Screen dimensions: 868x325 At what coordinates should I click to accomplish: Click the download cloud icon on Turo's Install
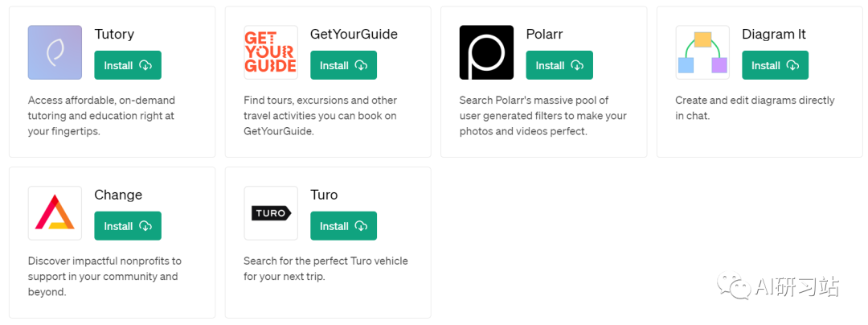point(361,226)
